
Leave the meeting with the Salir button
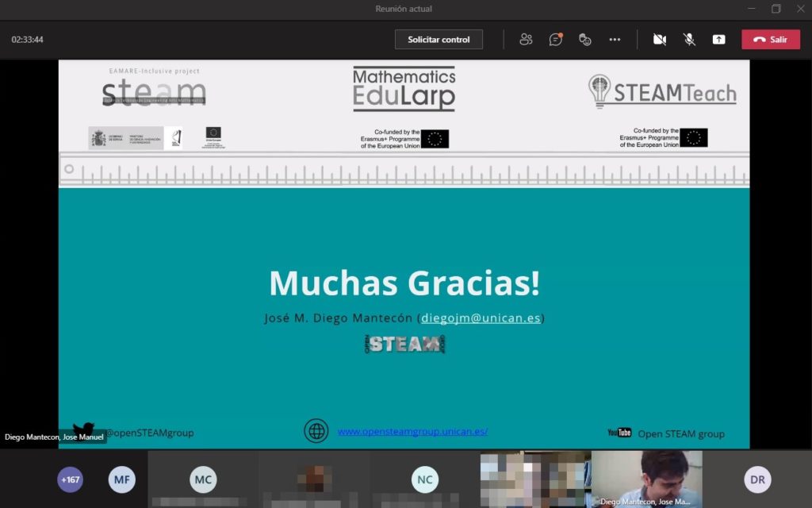click(x=771, y=40)
